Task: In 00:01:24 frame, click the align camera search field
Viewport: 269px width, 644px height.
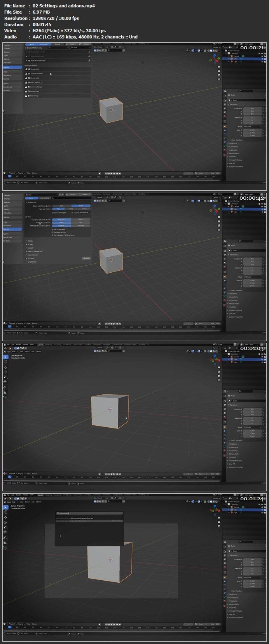Action: point(89,513)
